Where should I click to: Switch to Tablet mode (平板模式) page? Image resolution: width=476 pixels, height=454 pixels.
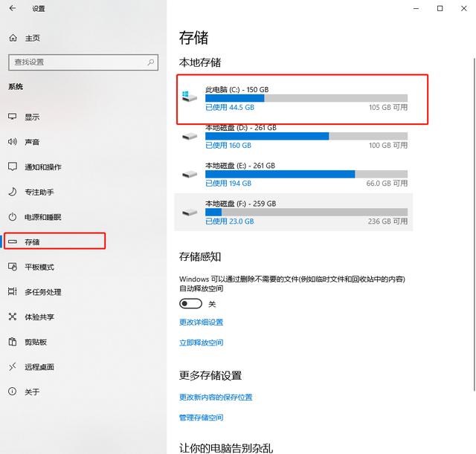[x=39, y=267]
